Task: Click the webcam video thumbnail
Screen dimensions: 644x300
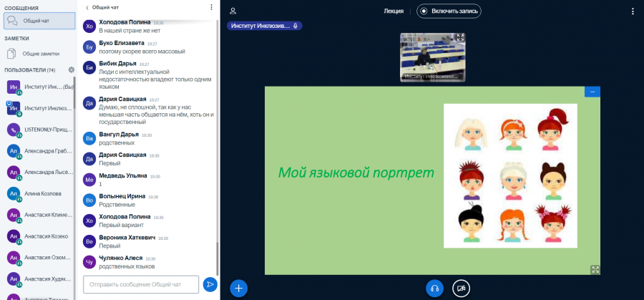Action: 432,57
